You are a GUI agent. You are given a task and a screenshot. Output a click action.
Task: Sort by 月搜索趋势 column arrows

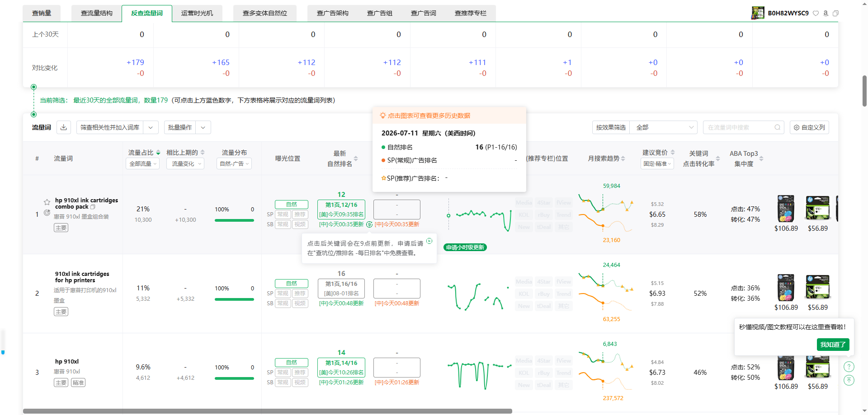click(623, 159)
